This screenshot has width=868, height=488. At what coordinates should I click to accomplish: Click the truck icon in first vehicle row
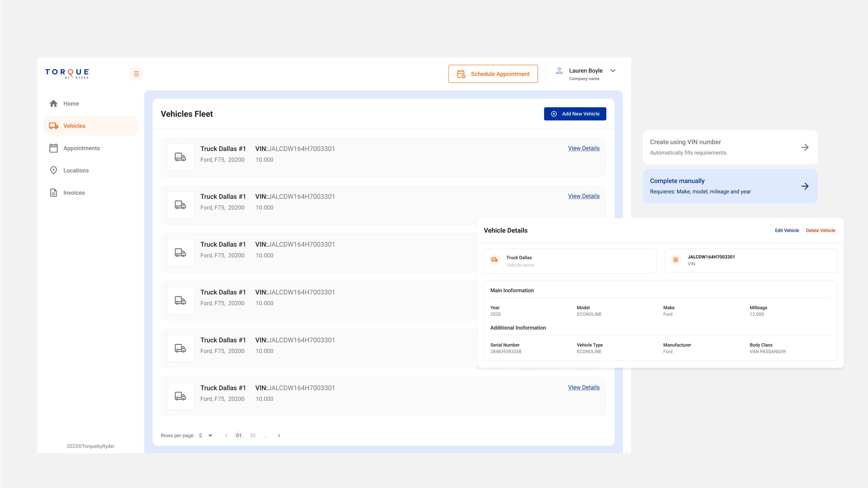tap(180, 157)
